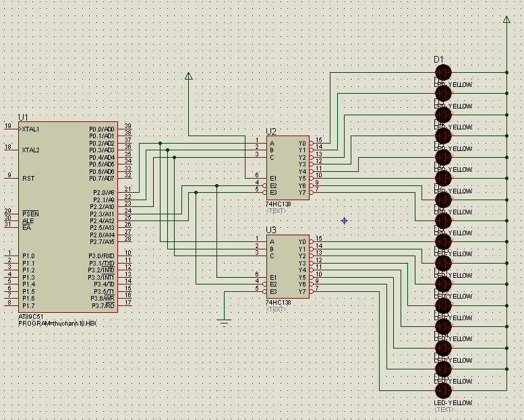Select the power terminal feeding U2's E1 pin
Viewport: 524px width, 420px height.
(x=188, y=76)
